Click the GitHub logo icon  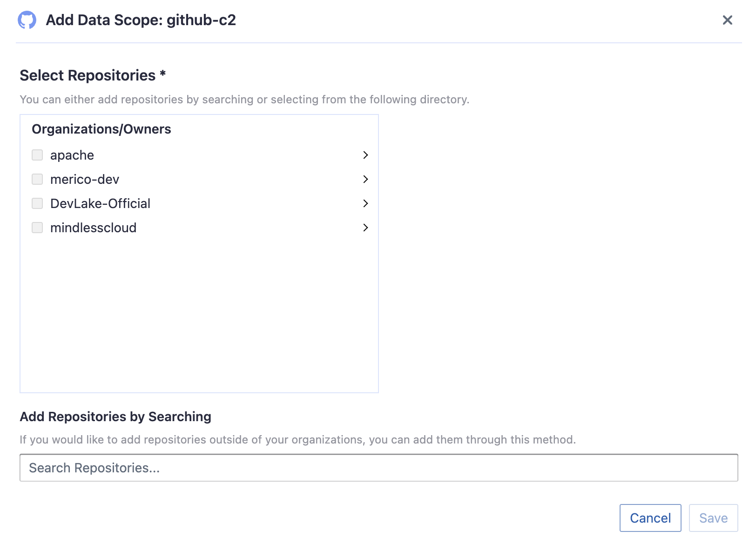coord(27,20)
